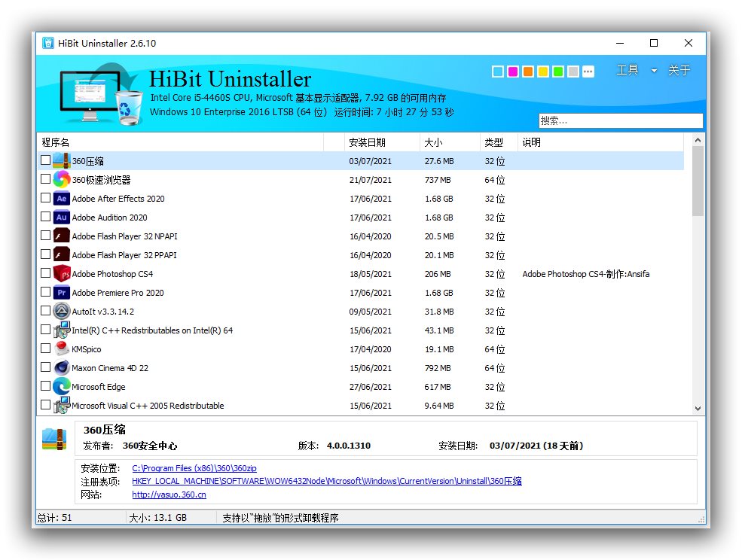Choose the blue theme color swatch
Image resolution: width=742 pixels, height=560 pixels.
[498, 72]
